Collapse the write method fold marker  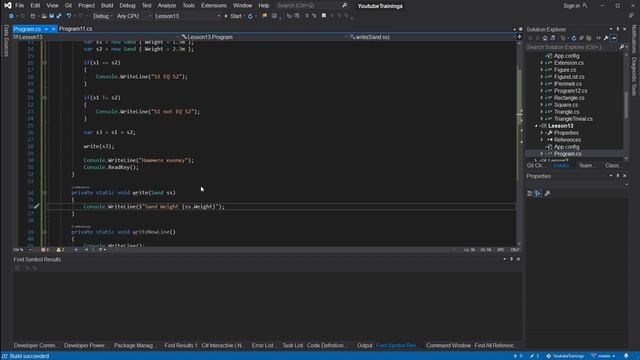coord(45,193)
